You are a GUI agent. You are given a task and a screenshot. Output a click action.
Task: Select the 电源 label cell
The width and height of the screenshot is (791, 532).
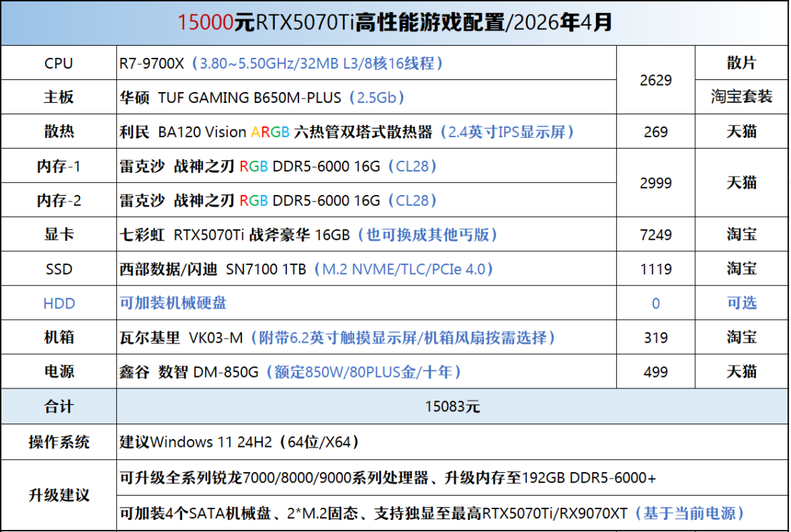(x=59, y=371)
